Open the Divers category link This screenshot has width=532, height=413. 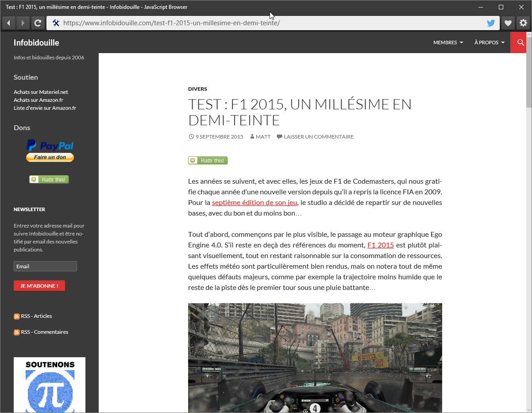[197, 89]
